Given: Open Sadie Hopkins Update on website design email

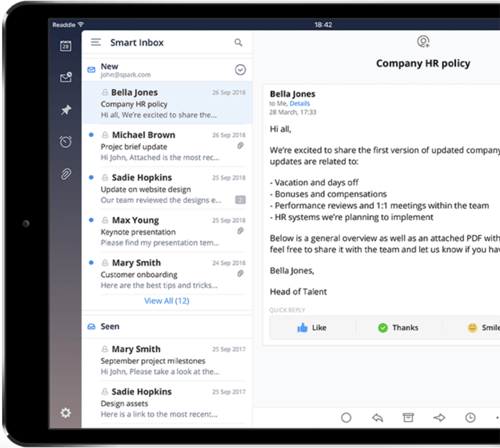Looking at the screenshot, I should pyautogui.click(x=167, y=188).
